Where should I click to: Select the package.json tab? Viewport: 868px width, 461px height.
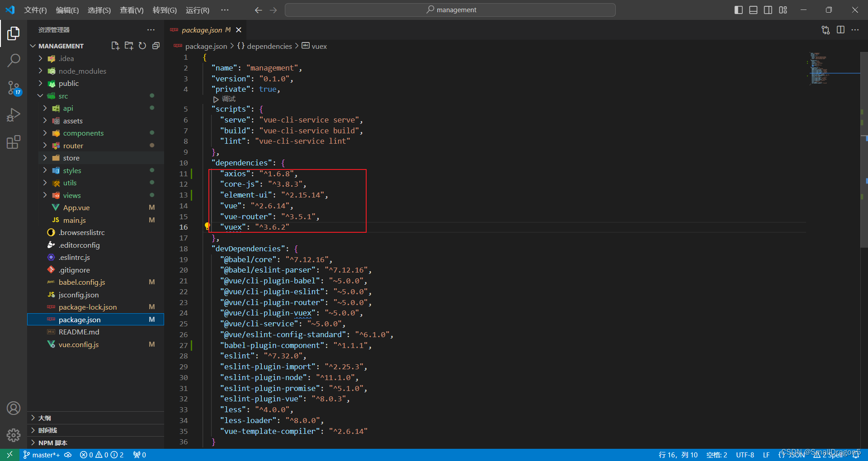pos(202,30)
